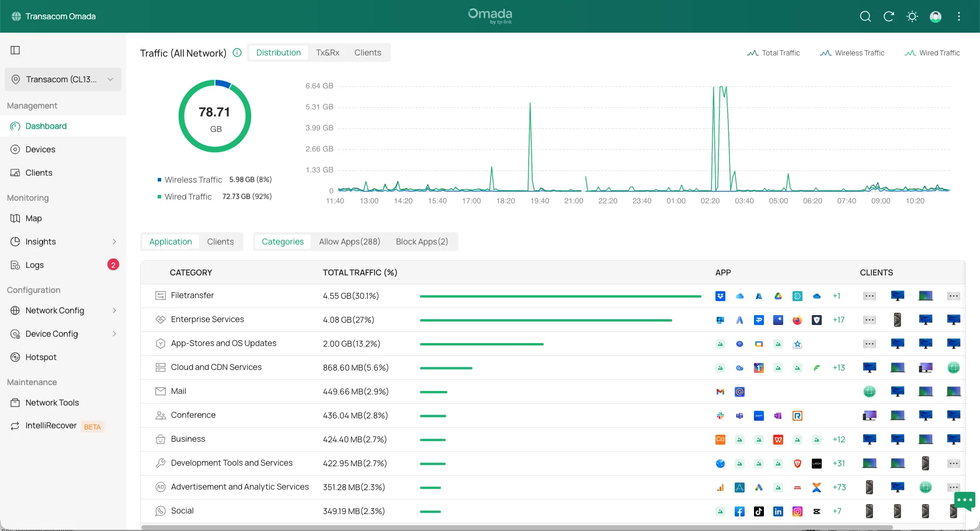Switch to Clients tab beside Application

click(220, 242)
